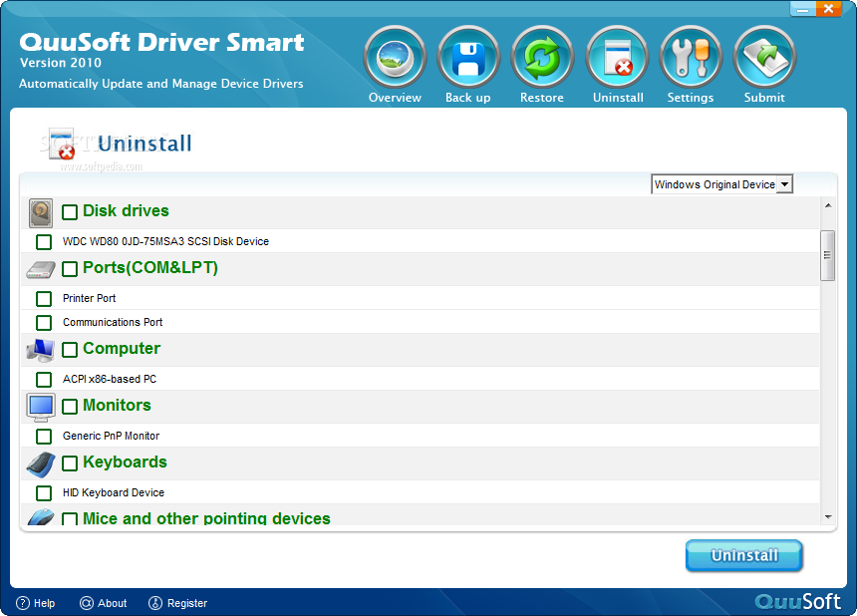Viewport: 857px width, 616px height.
Task: Check the Monitors category checkbox
Action: click(70, 407)
